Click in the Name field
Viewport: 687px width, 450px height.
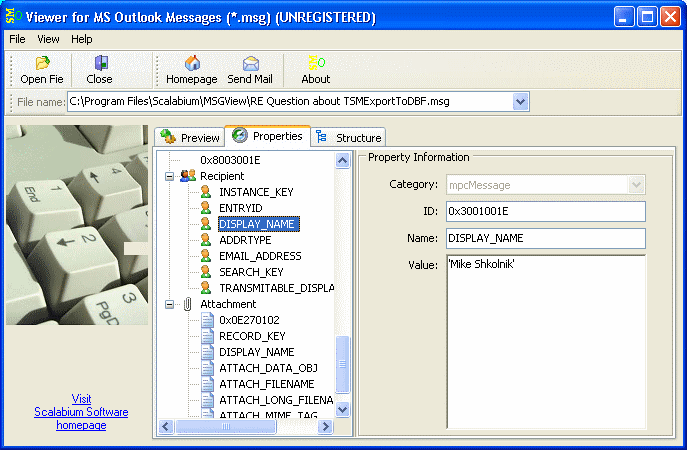pyautogui.click(x=545, y=238)
